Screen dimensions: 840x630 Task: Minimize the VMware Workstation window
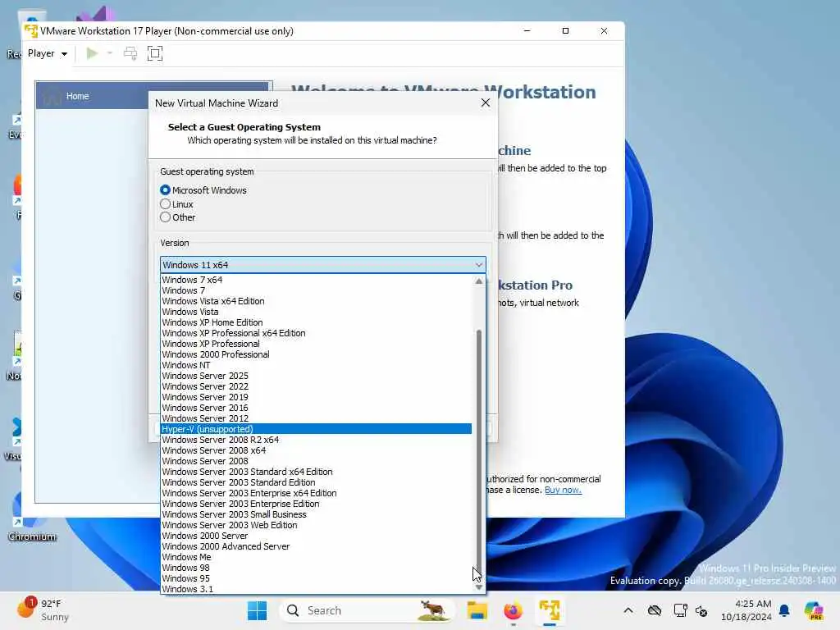(527, 30)
